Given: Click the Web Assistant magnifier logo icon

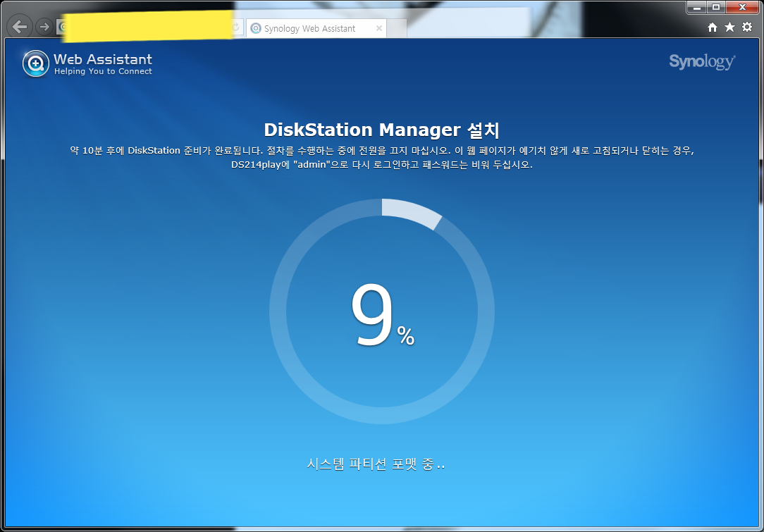Looking at the screenshot, I should tap(35, 63).
